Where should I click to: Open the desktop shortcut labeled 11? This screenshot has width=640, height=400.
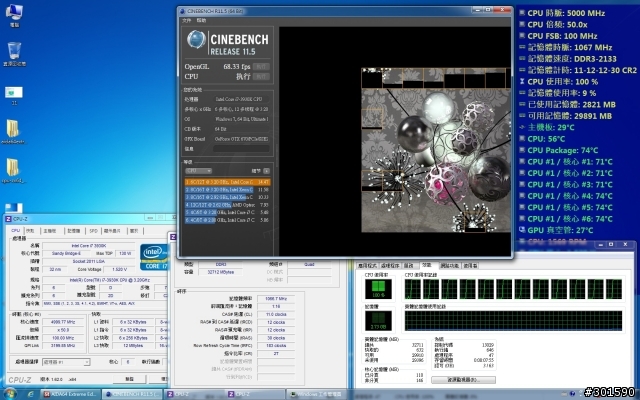pos(14,96)
